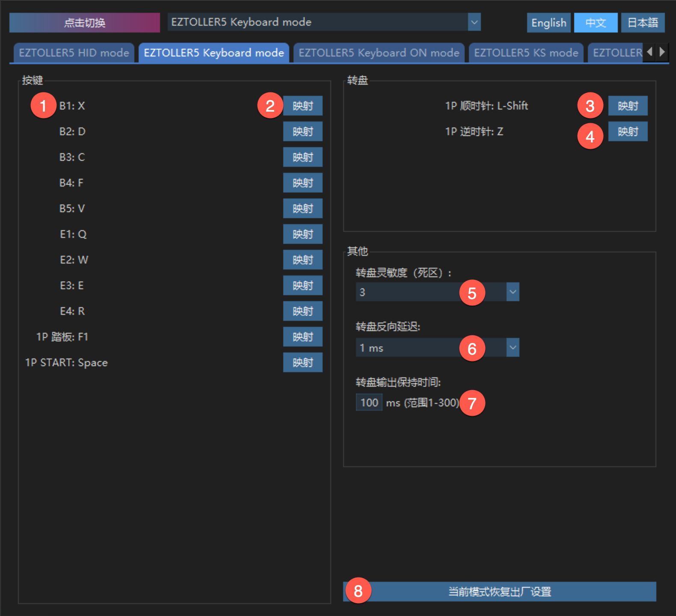Click 映射 button for E2: W
676x616 pixels.
click(303, 260)
